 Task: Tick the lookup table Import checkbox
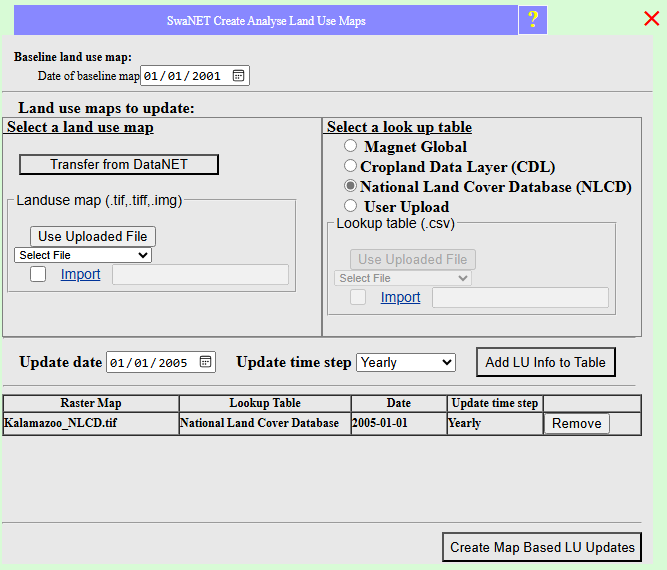click(358, 297)
